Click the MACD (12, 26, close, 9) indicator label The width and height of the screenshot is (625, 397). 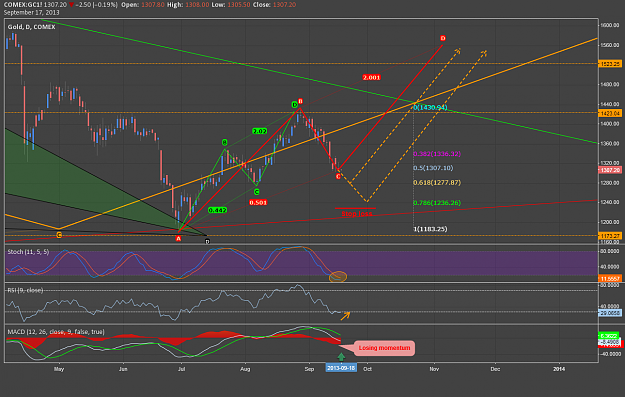pos(56,332)
